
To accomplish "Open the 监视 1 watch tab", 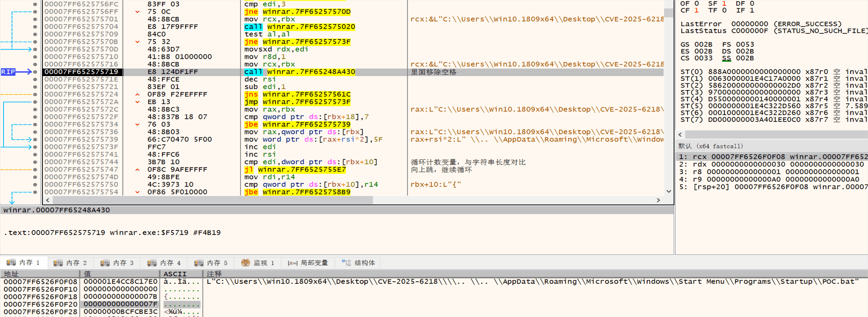I will (258, 263).
